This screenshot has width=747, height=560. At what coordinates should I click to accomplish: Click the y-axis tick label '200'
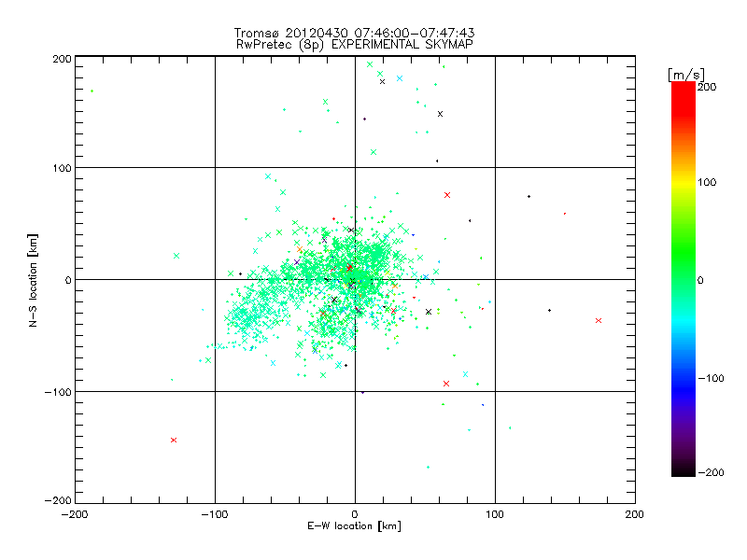click(62, 59)
